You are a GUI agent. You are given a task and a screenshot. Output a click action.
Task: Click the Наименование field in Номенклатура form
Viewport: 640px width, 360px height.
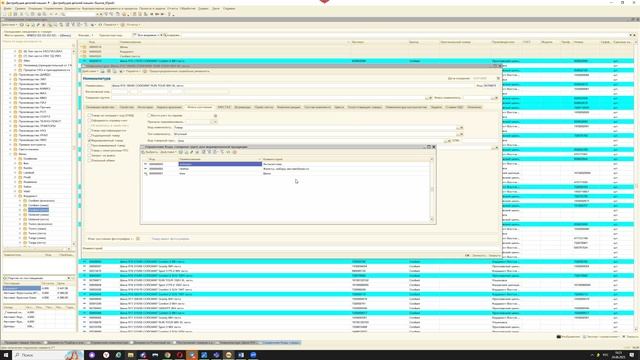point(292,86)
